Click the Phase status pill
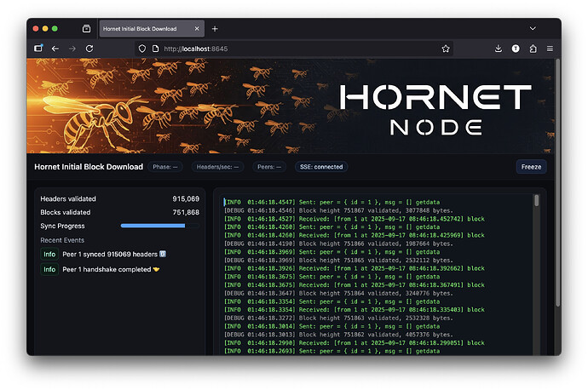The height and width of the screenshot is (390, 588). (165, 167)
